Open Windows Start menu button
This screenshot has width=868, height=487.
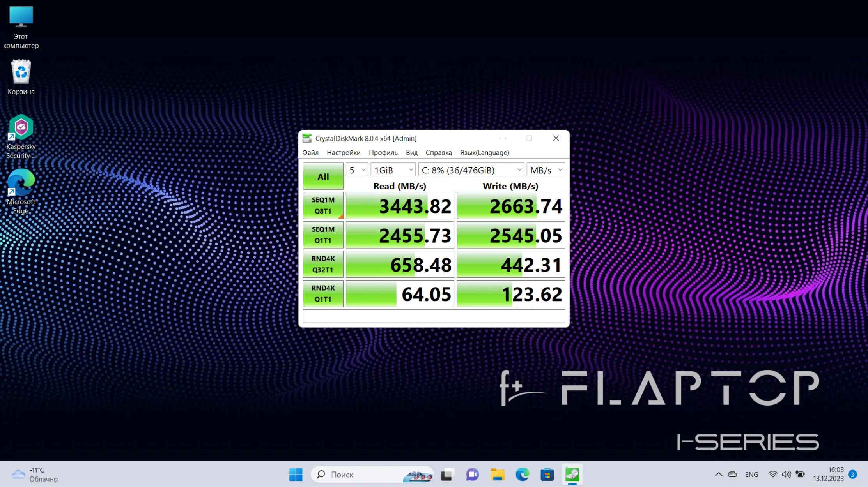click(296, 474)
